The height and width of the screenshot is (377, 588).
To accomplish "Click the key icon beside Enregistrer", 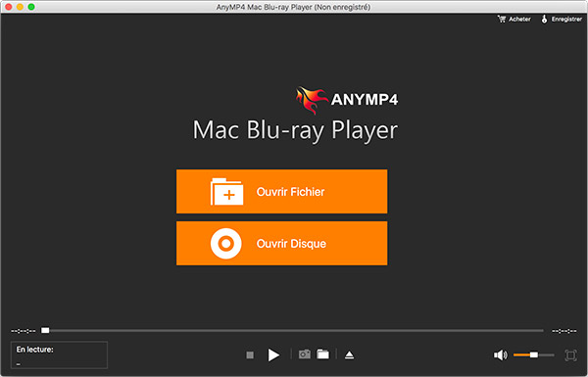I will click(x=544, y=19).
